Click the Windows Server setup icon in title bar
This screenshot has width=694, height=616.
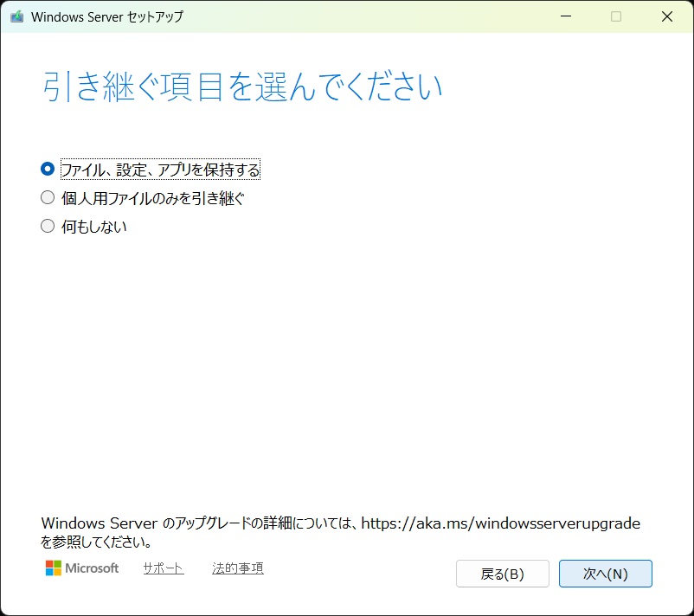[16, 16]
